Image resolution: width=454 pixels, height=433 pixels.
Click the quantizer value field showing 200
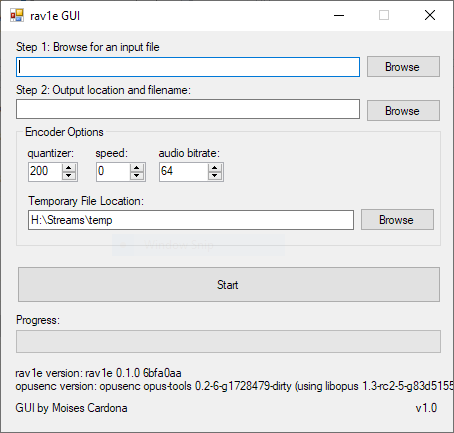(45, 172)
